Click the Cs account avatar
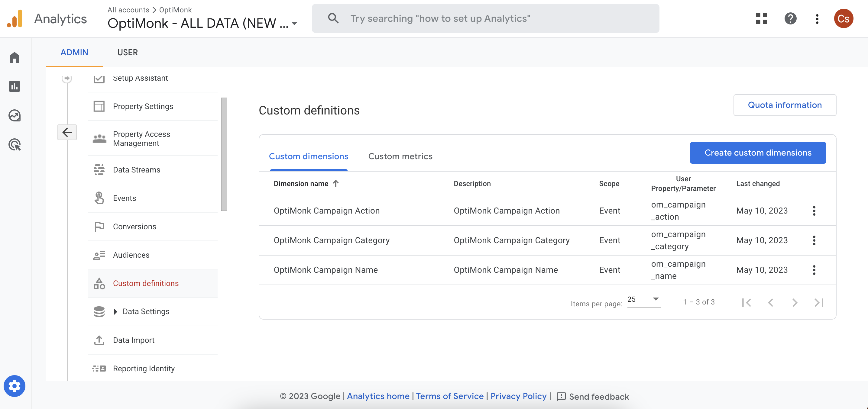The height and width of the screenshot is (409, 868). (x=844, y=18)
